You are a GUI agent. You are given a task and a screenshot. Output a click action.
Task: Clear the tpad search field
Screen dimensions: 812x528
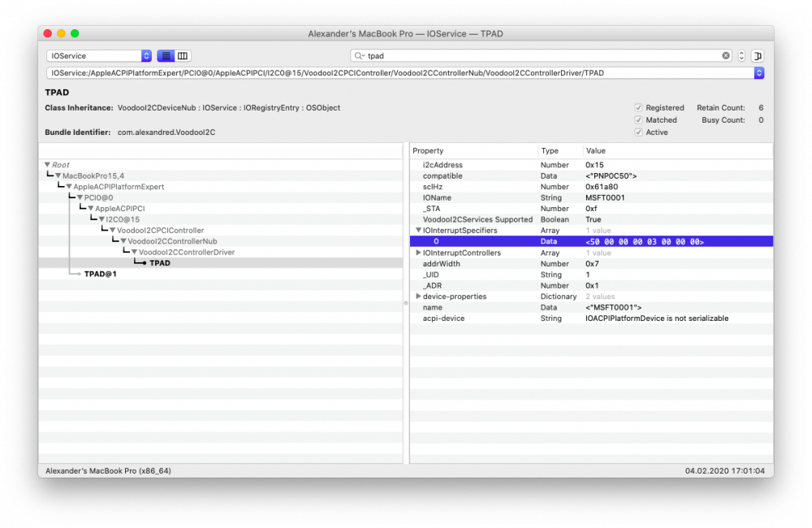[x=725, y=55]
